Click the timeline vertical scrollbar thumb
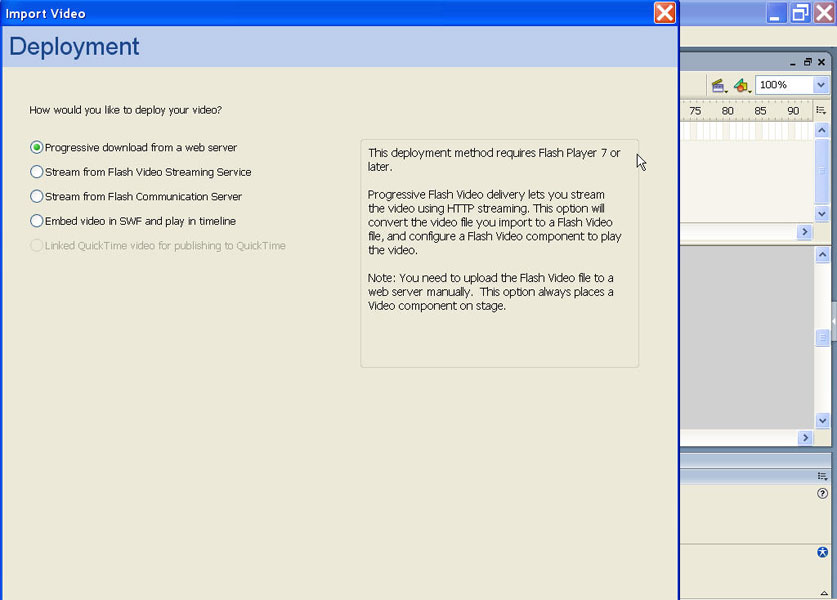 (822, 171)
